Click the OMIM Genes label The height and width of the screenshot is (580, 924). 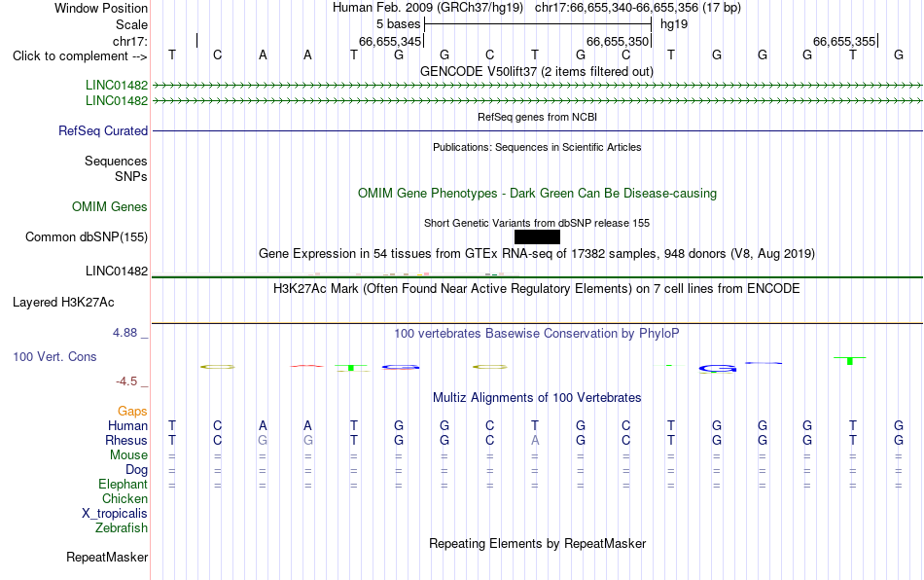pos(110,207)
